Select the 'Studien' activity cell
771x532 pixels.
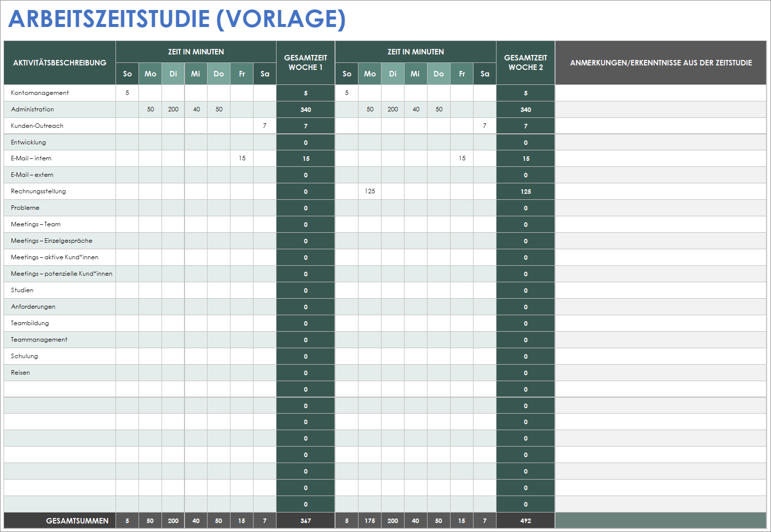click(x=60, y=290)
